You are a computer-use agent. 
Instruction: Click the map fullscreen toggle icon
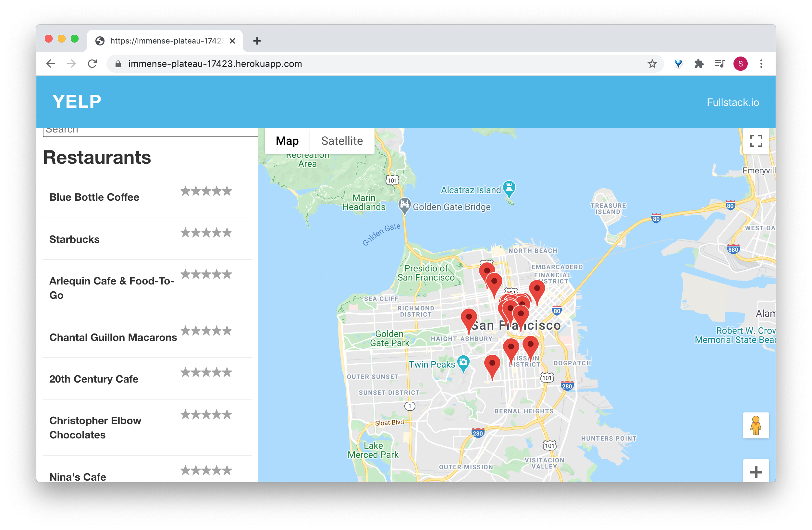(756, 141)
